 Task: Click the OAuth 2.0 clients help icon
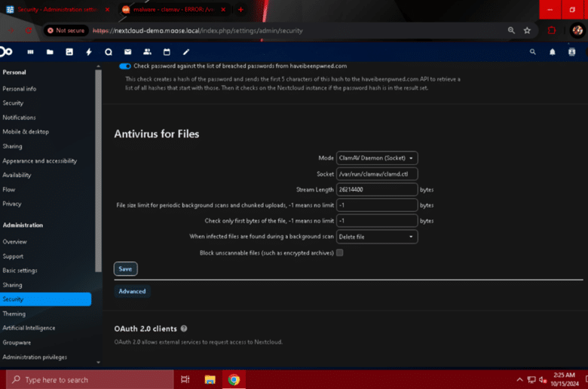point(184,328)
